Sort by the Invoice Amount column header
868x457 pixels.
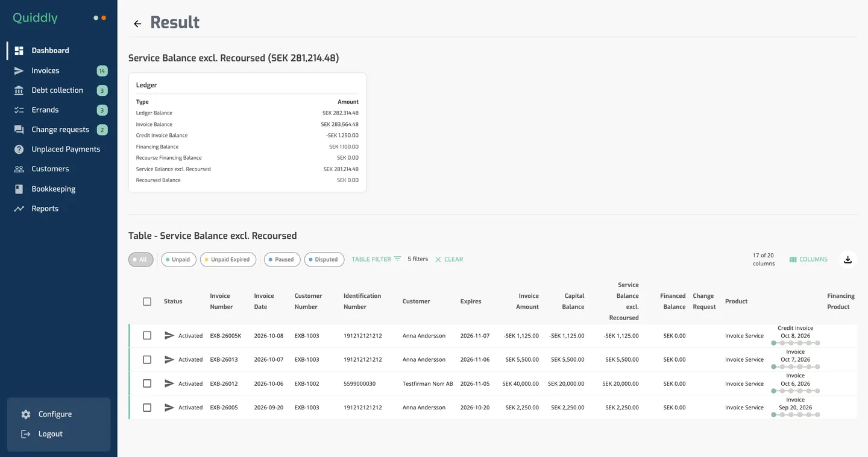pos(527,301)
